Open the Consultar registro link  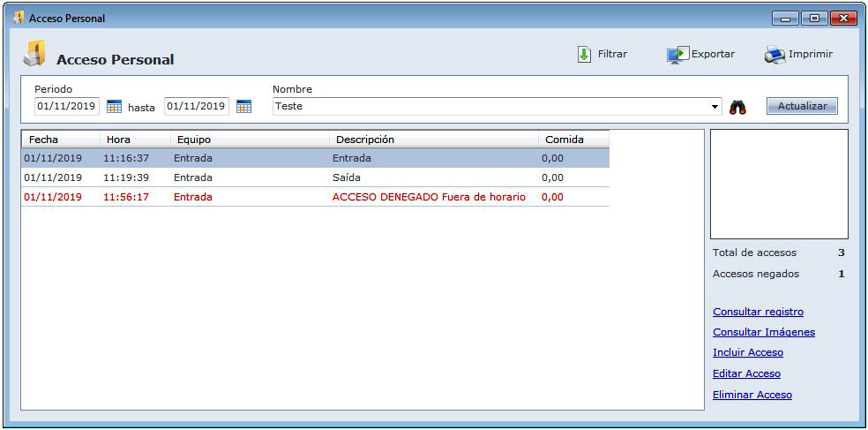click(758, 312)
